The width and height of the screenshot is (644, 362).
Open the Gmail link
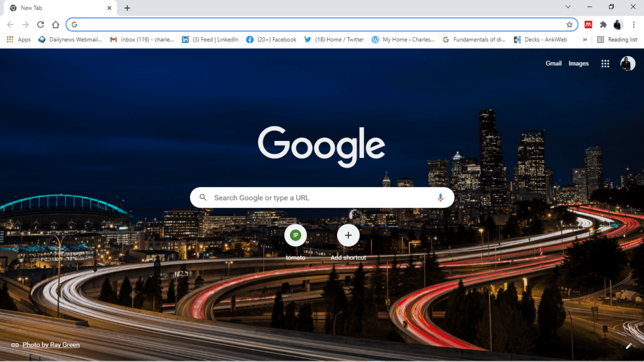point(553,64)
